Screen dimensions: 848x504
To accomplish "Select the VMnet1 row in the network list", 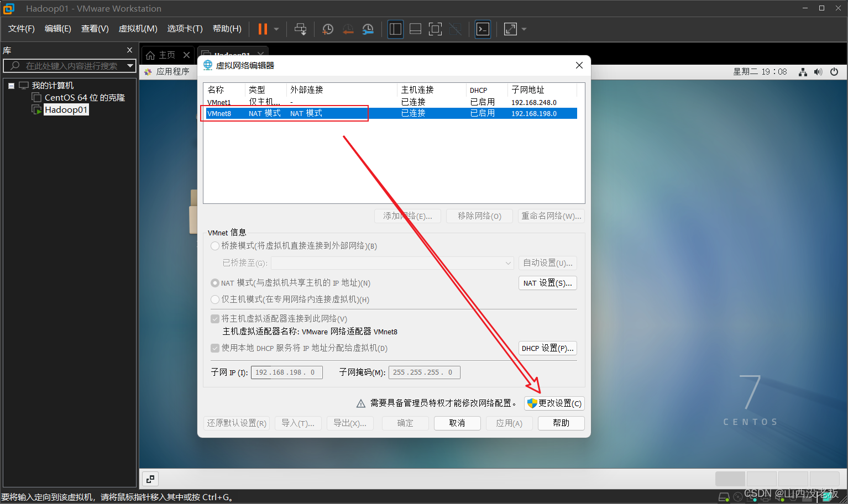I will 391,102.
